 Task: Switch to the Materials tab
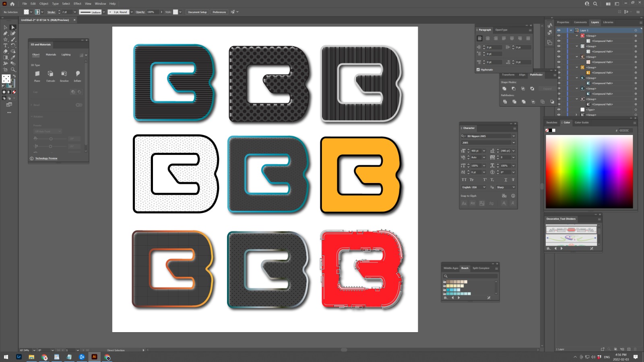click(x=51, y=55)
